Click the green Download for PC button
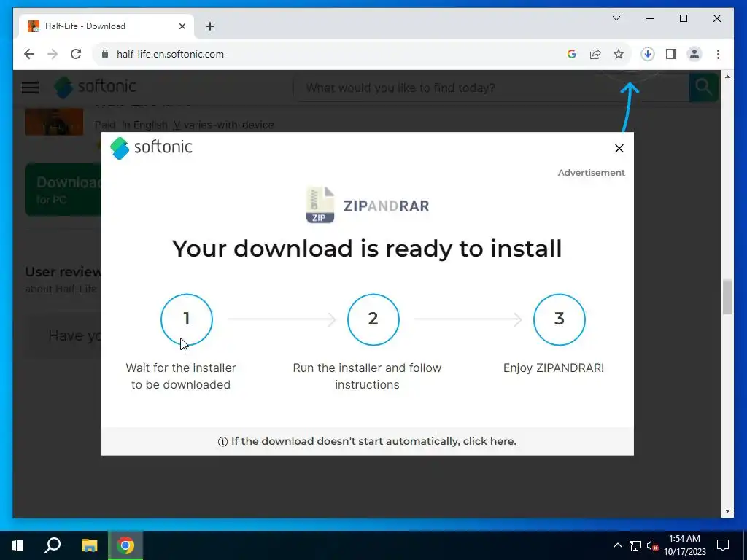 tap(63, 190)
